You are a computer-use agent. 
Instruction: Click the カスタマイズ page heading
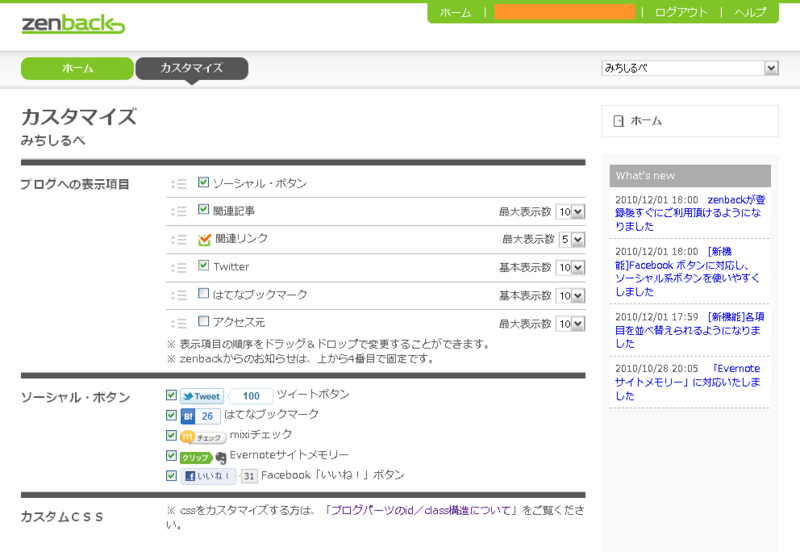pyautogui.click(x=79, y=117)
